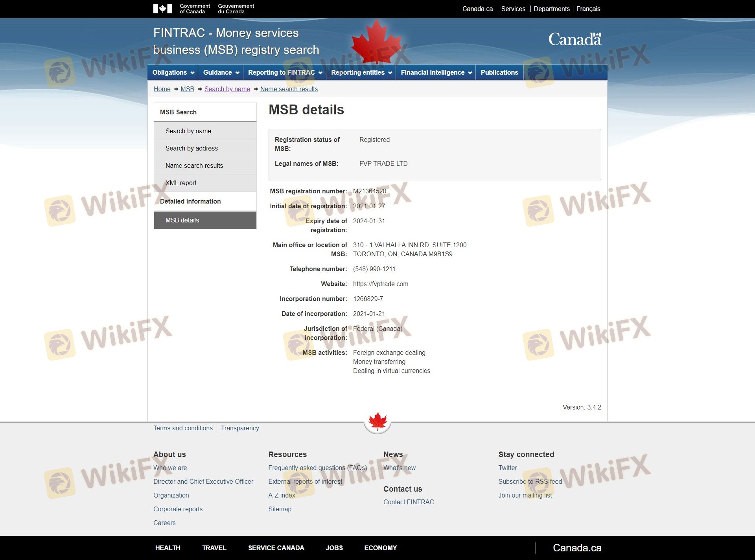The width and height of the screenshot is (755, 560).
Task: Click ECONOMY in bottom bar
Action: [x=380, y=548]
